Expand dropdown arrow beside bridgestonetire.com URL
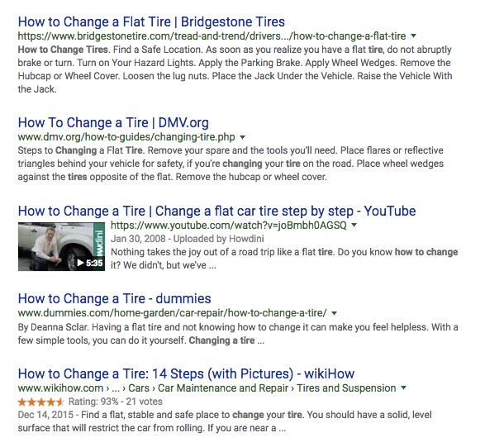The height and width of the screenshot is (447, 504). 414,36
